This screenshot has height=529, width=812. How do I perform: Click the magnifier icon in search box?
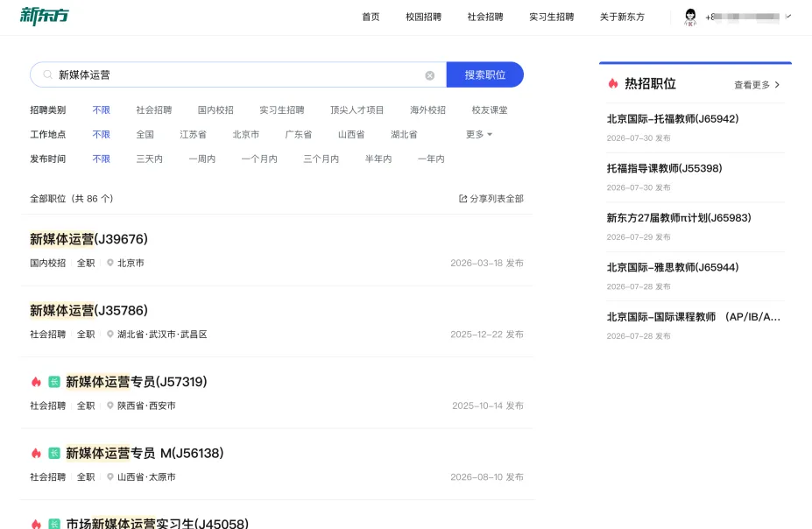[x=47, y=75]
